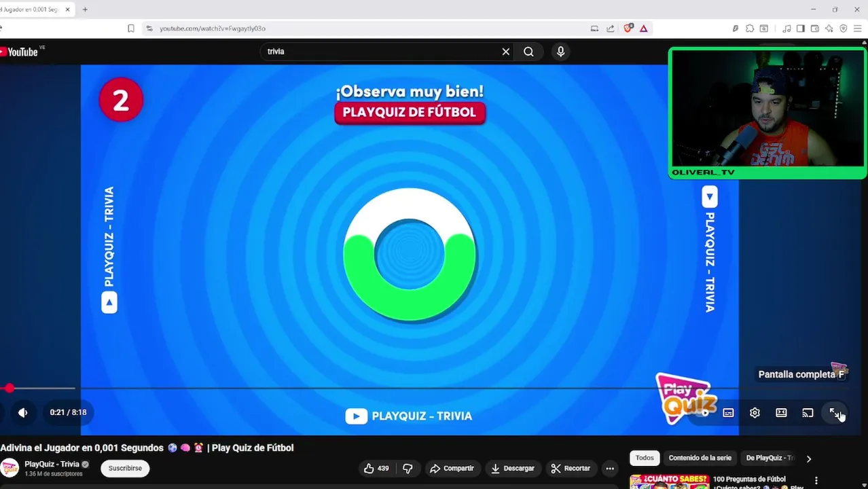Bookmark this page in the address bar
This screenshot has width=868, height=489.
(131, 29)
